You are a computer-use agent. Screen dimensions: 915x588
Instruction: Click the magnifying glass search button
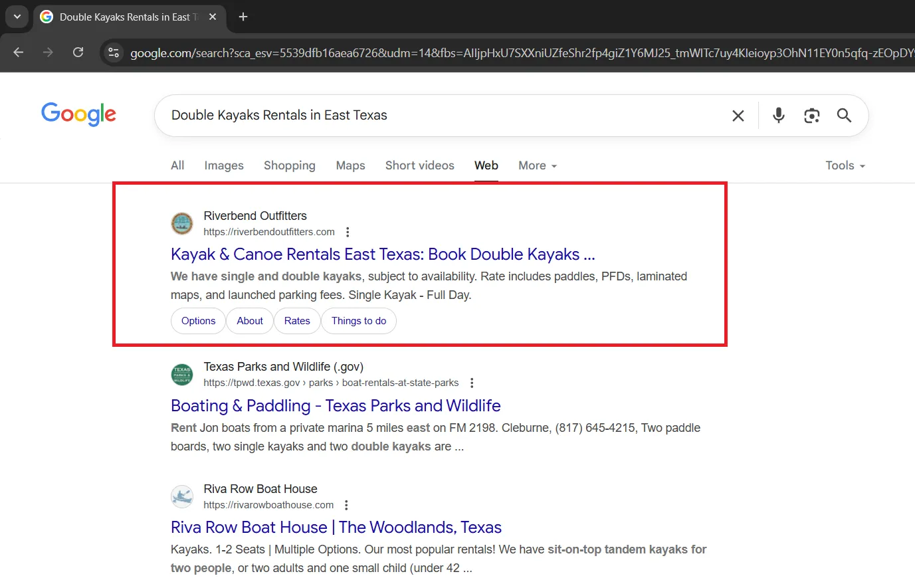[844, 116]
